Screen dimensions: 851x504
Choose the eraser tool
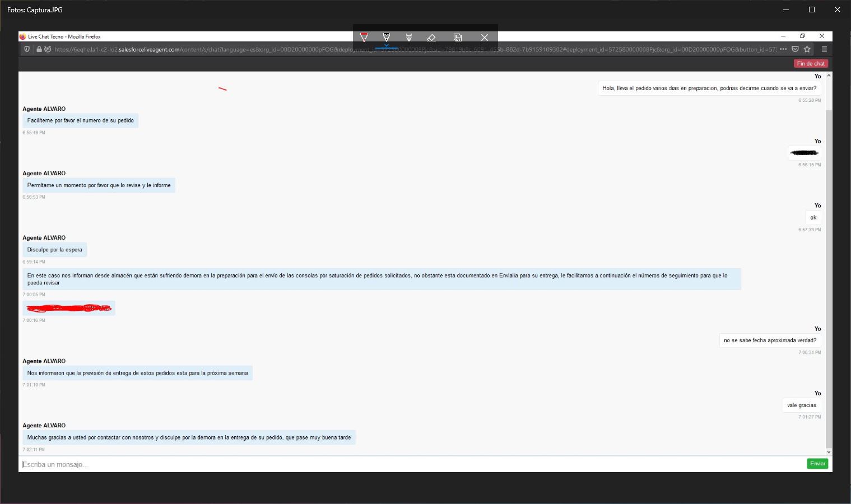click(431, 38)
